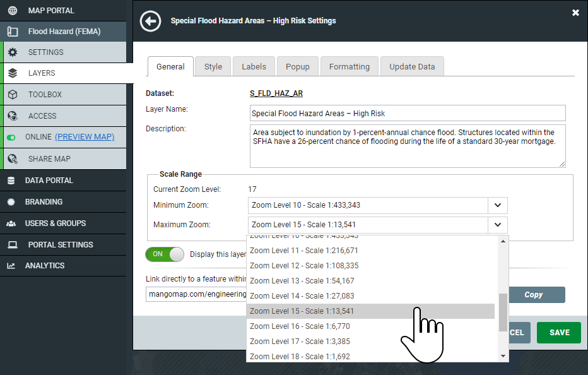This screenshot has width=588, height=375.
Task: Open the Map Portal globe icon
Action: [13, 11]
